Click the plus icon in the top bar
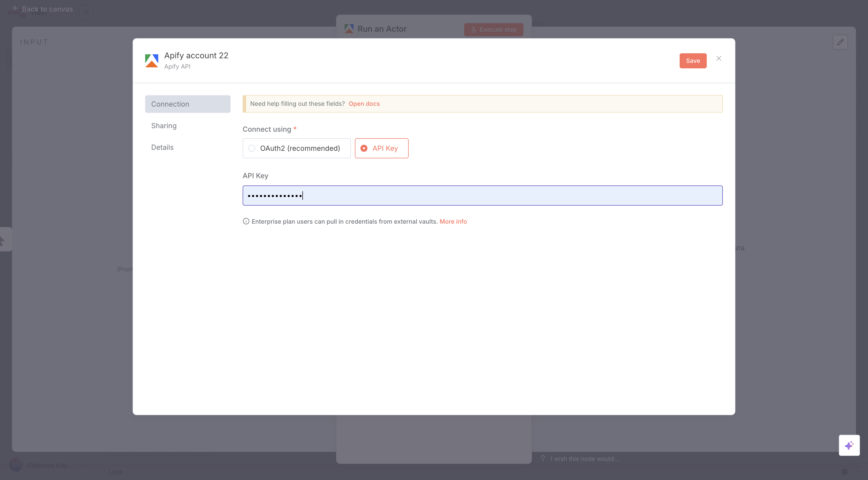 (87, 12)
